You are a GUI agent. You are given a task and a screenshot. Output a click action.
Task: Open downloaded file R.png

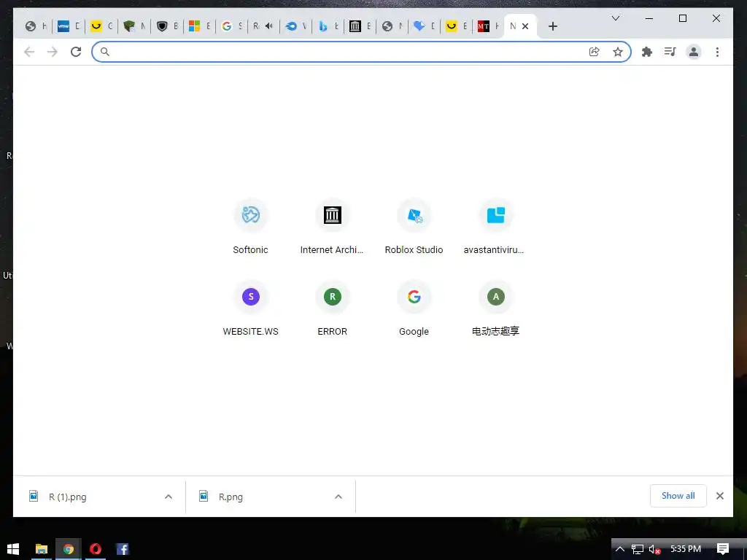(231, 497)
